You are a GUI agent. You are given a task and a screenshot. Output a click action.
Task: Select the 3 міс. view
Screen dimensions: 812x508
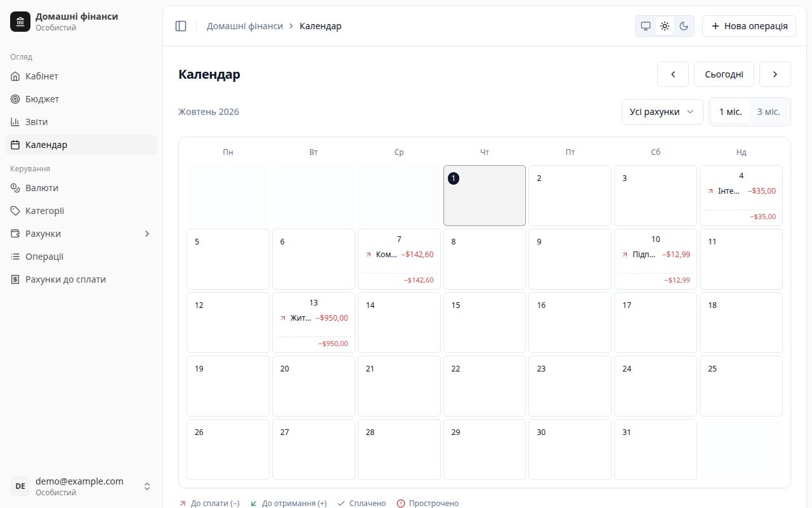point(769,112)
